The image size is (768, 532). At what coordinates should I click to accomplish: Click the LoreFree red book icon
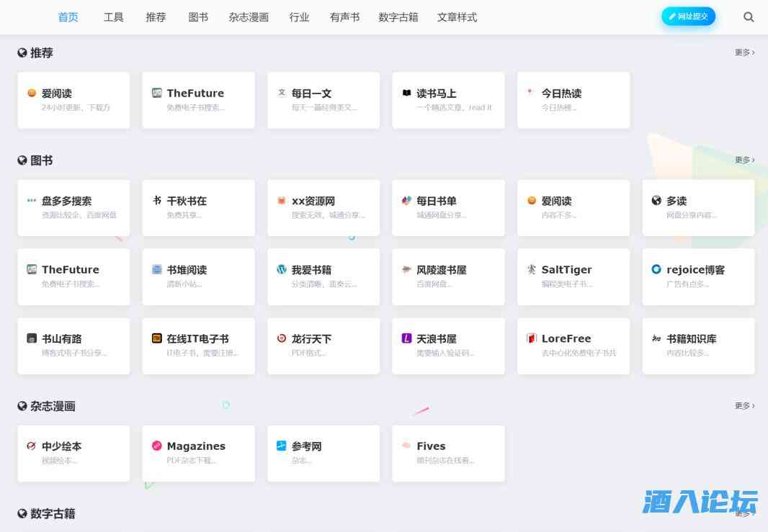532,338
